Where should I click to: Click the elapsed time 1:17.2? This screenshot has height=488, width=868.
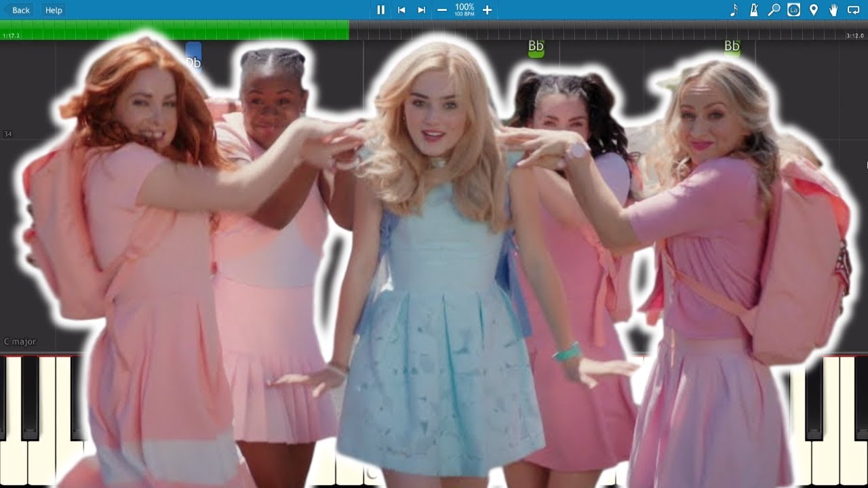coord(11,36)
